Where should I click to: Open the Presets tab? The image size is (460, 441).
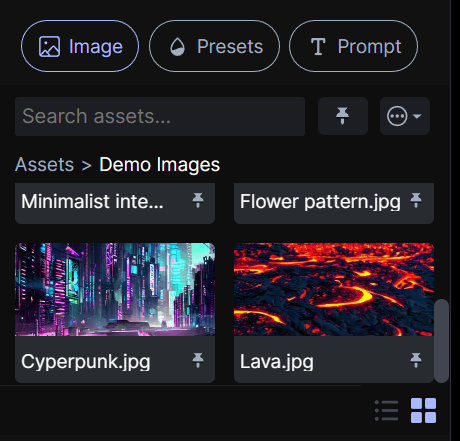214,46
